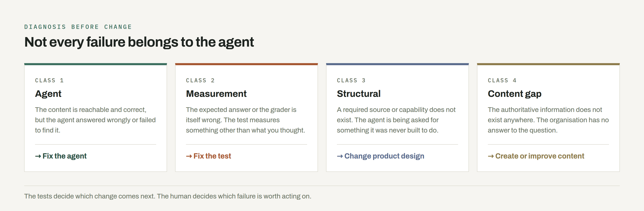Open the Fix the test link
The image size is (644, 211).
(209, 156)
